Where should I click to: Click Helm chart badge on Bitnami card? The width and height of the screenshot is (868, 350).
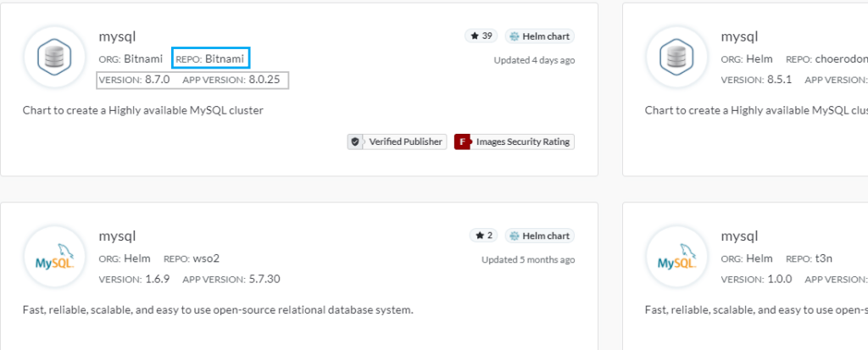pos(540,36)
